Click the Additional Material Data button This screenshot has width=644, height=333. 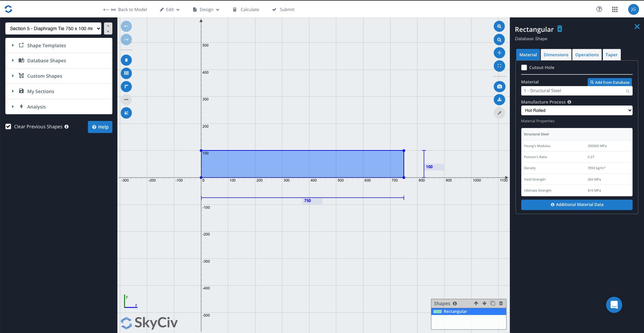pyautogui.click(x=576, y=205)
